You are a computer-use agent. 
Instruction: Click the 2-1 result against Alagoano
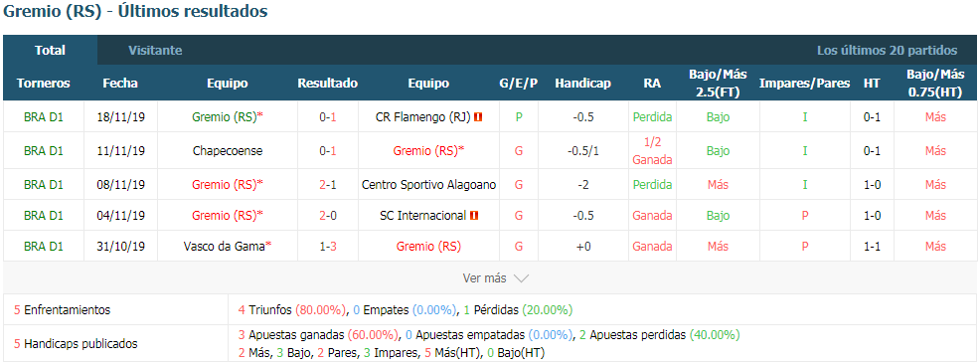click(328, 185)
